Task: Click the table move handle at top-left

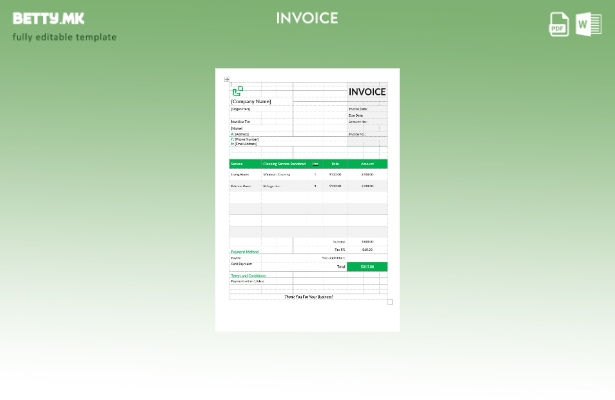Action: 227,80
